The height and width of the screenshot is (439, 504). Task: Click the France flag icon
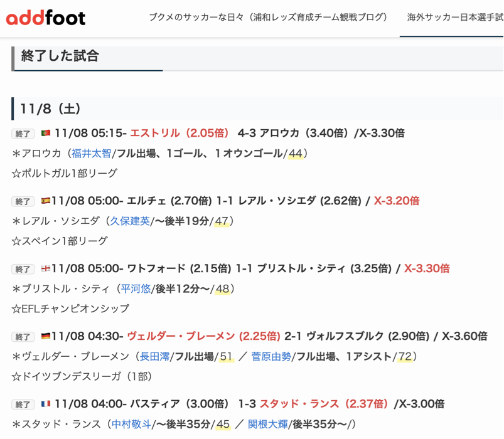pos(45,405)
